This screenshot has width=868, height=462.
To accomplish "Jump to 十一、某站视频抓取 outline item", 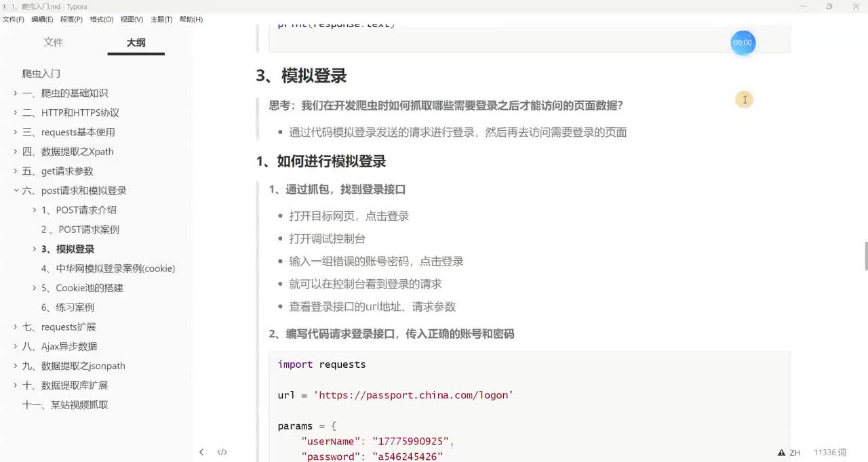I will (65, 405).
